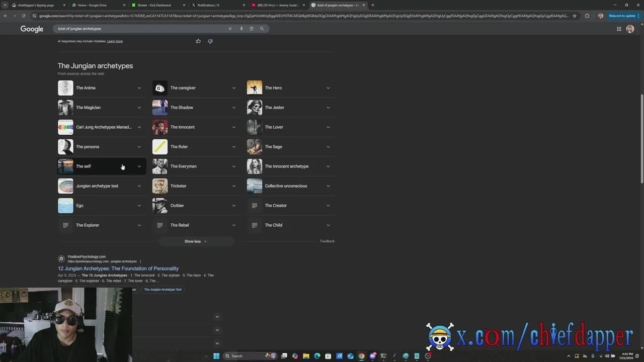
Task: Expand The Jester entry
Action: pos(328,108)
